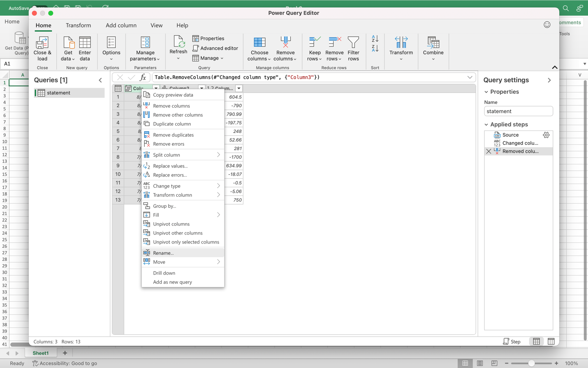Screen dimensions: 588x368
Task: Open the Help tab
Action: pyautogui.click(x=182, y=26)
